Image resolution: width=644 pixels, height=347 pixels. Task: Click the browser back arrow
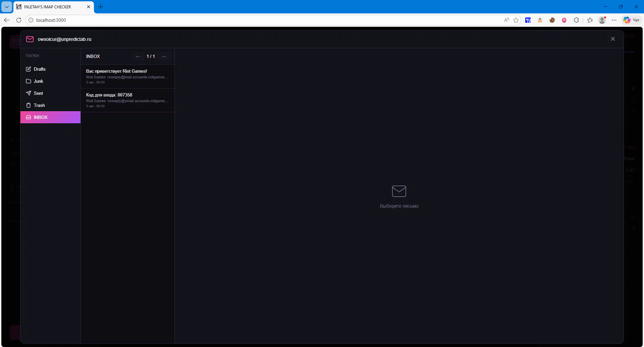click(7, 20)
